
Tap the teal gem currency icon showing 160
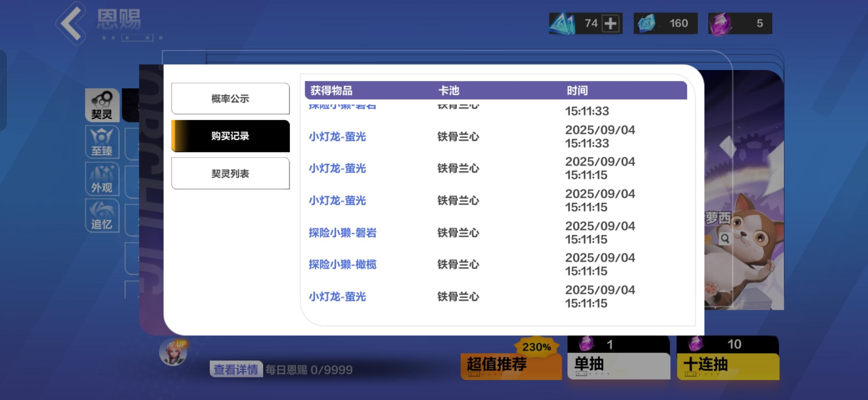tap(647, 24)
